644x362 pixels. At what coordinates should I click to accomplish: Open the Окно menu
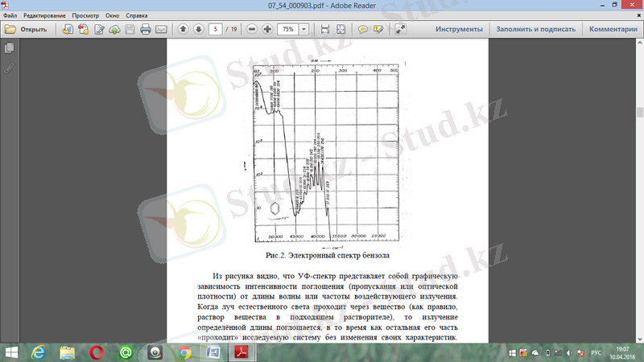112,15
